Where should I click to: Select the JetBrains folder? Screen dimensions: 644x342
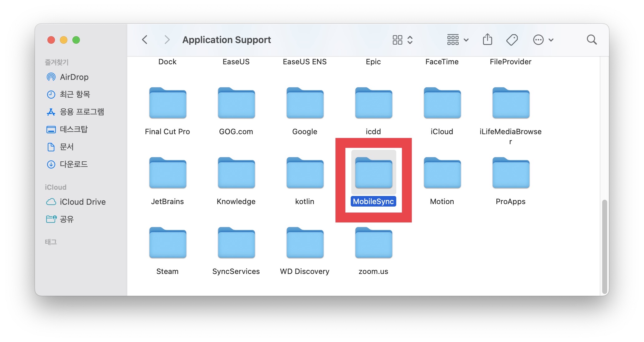(x=168, y=173)
